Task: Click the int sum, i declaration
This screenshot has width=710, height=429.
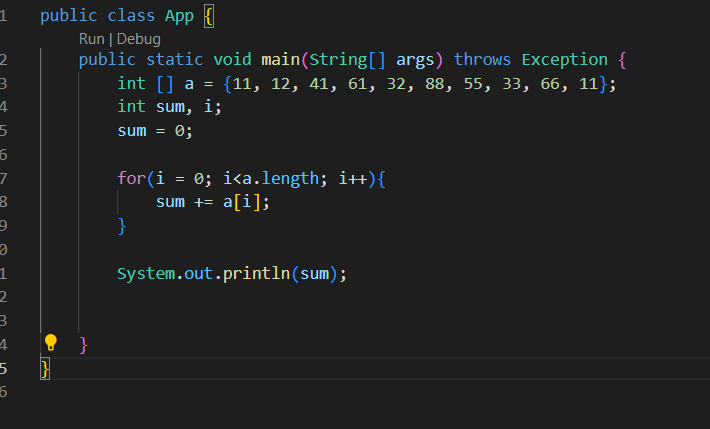Action: click(169, 107)
